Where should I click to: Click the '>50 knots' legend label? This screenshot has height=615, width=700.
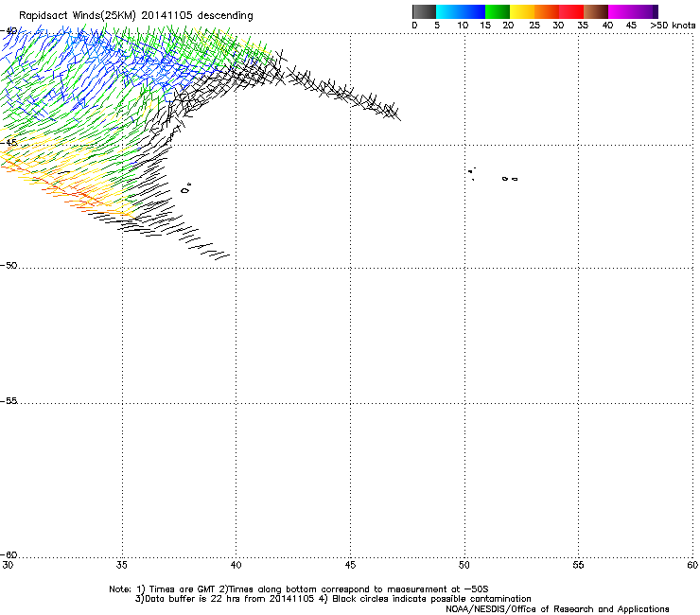tap(673, 26)
